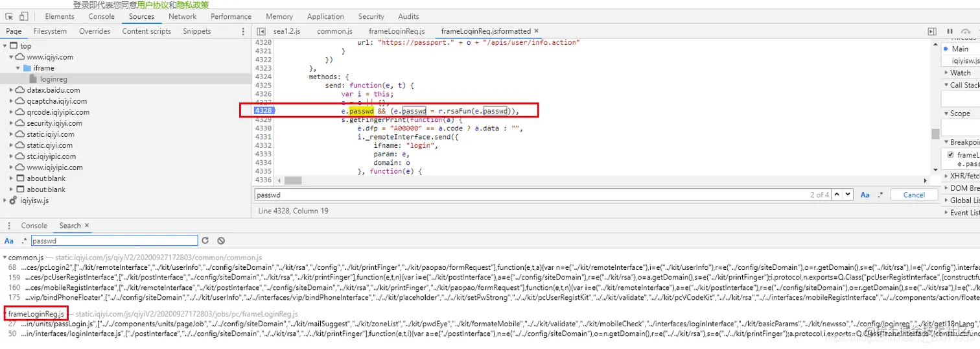The image size is (980, 349).
Task: Pause script execution
Action: [950, 31]
